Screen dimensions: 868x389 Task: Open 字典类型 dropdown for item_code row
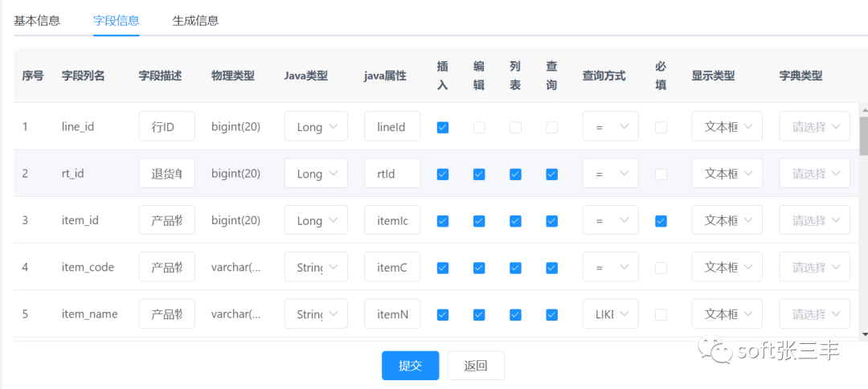(814, 268)
